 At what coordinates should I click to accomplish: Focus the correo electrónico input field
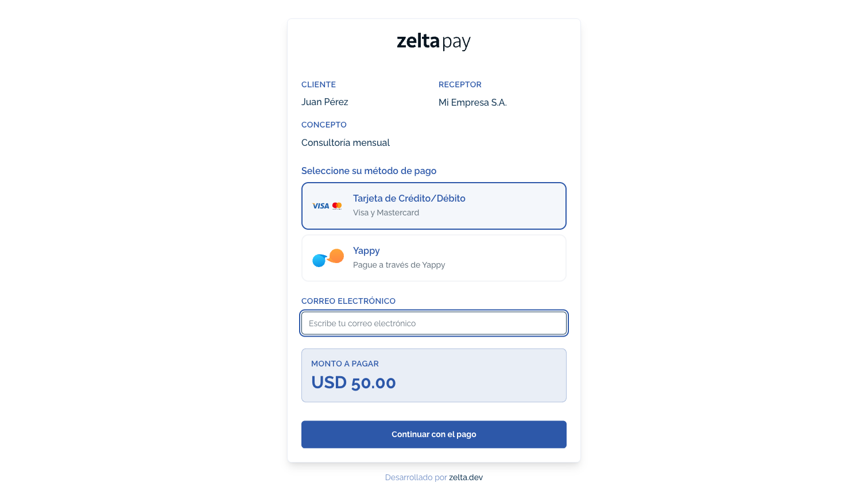(433, 323)
